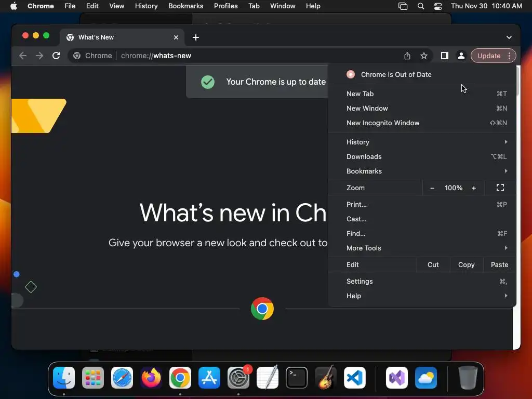Open Settings from the menu
Image resolution: width=532 pixels, height=399 pixels.
tap(422, 281)
